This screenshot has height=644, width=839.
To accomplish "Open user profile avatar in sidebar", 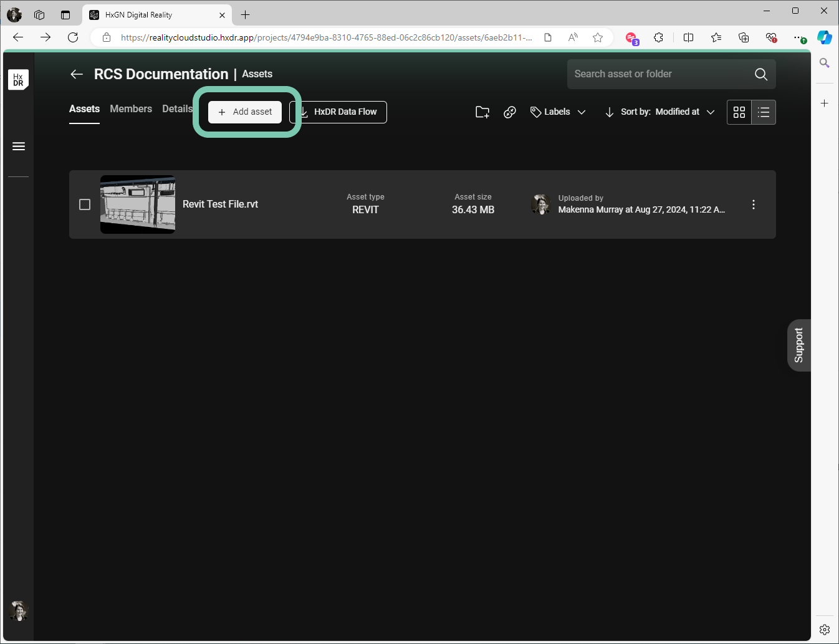I will tap(19, 610).
